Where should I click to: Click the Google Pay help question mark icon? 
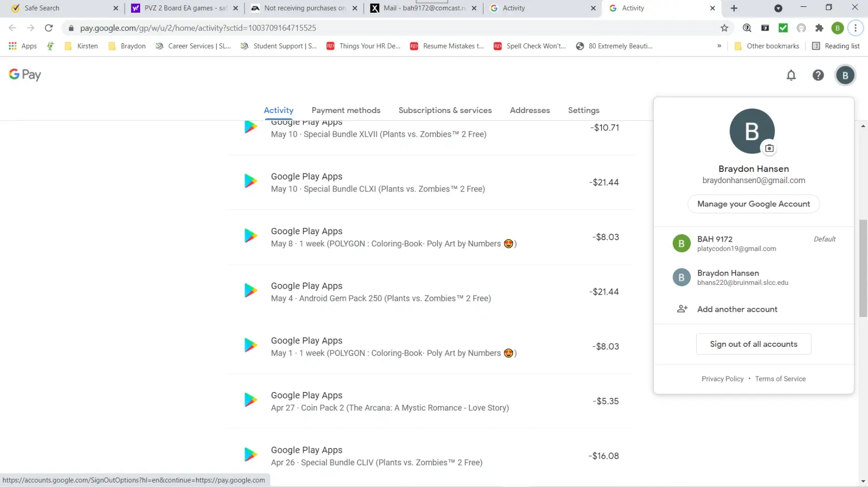pos(818,75)
